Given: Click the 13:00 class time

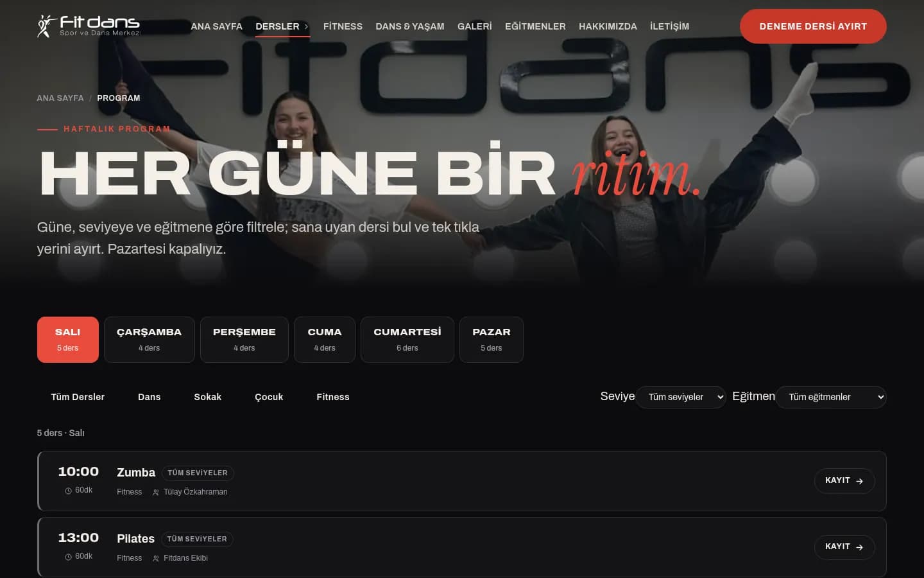Looking at the screenshot, I should click(78, 538).
